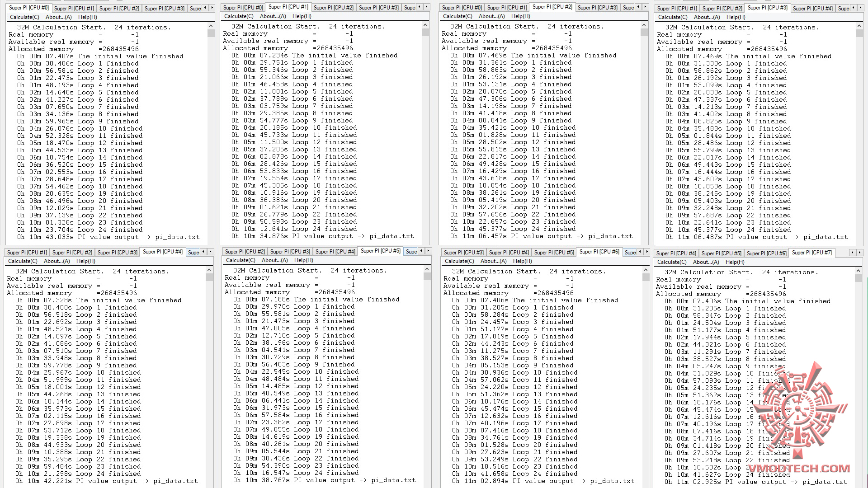Click vertical scrollbar thumb in active CPU #3 window
Screen dimensions: 868x488
[859, 33]
